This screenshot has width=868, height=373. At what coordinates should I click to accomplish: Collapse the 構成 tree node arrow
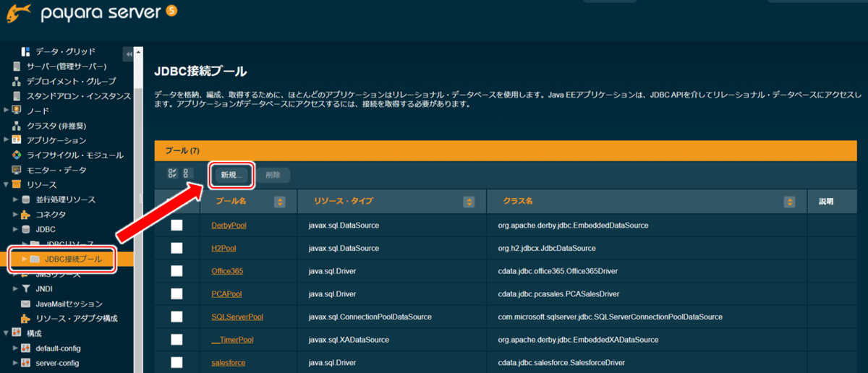(7, 333)
